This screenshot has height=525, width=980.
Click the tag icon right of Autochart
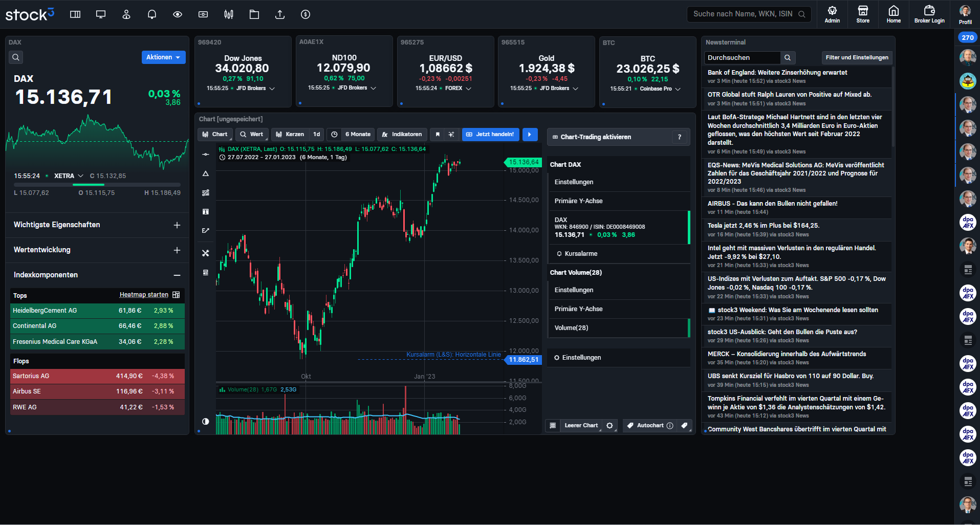(x=684, y=425)
